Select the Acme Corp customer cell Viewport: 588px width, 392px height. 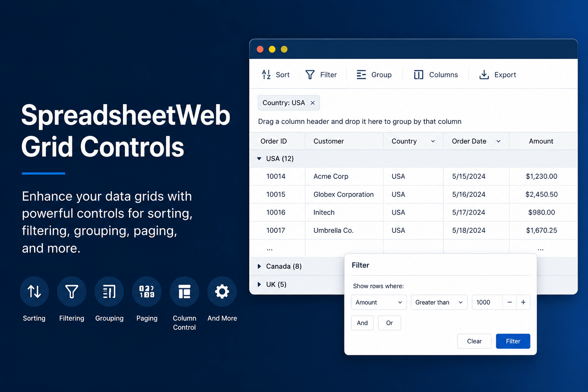(344, 176)
